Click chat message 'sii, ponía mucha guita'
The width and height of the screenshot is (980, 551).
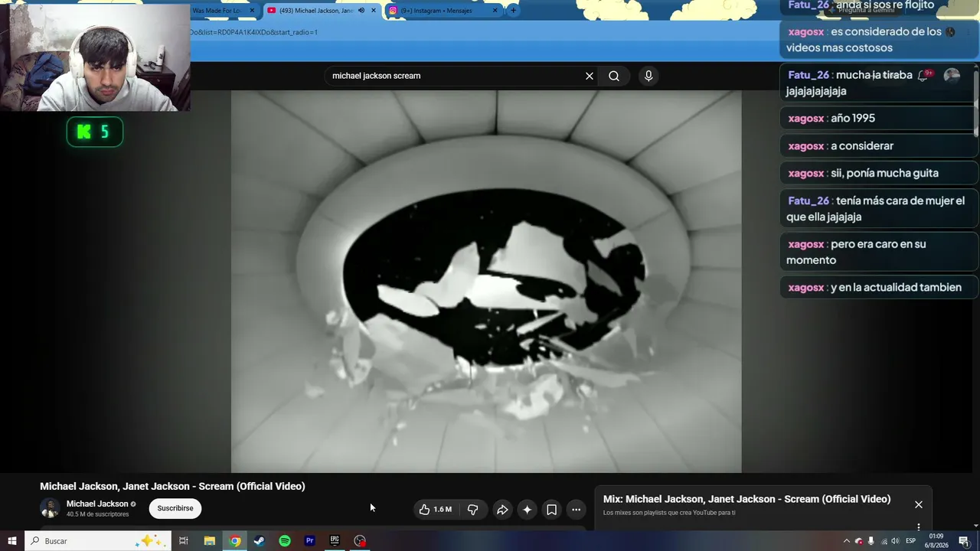[878, 173]
